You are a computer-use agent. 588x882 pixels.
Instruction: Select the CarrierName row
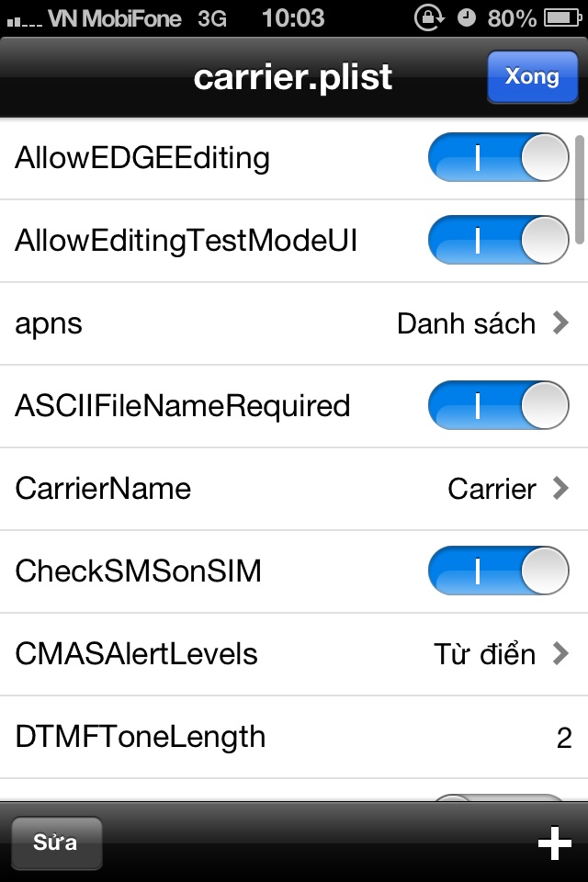[294, 489]
